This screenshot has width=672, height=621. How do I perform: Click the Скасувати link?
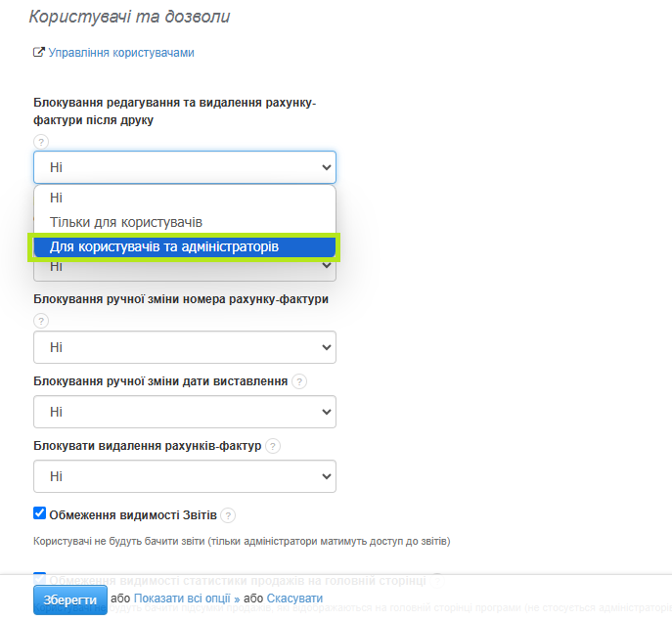click(294, 599)
